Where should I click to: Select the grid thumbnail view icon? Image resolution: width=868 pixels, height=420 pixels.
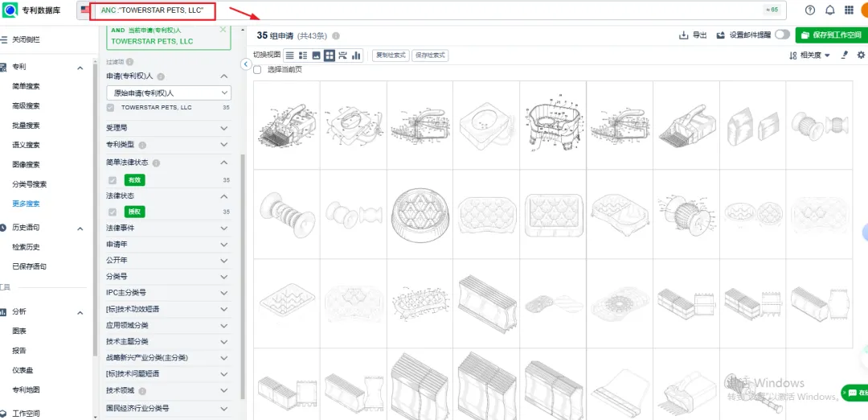pyautogui.click(x=330, y=56)
